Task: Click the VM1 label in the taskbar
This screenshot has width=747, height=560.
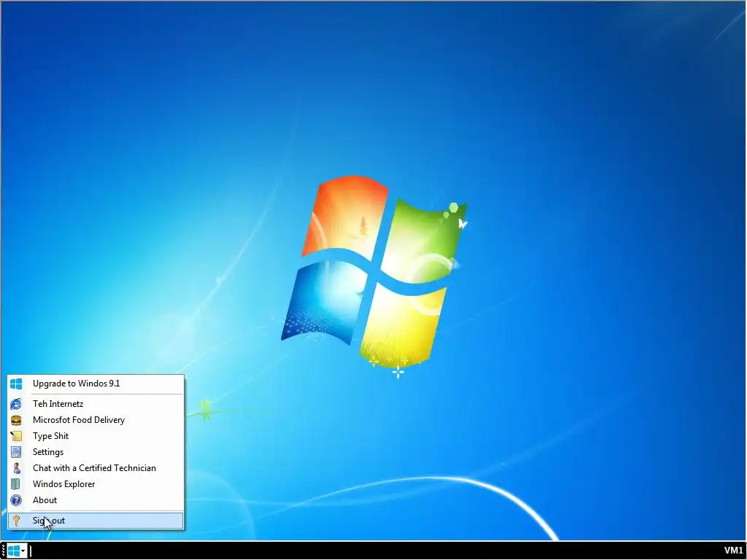Action: 734,551
